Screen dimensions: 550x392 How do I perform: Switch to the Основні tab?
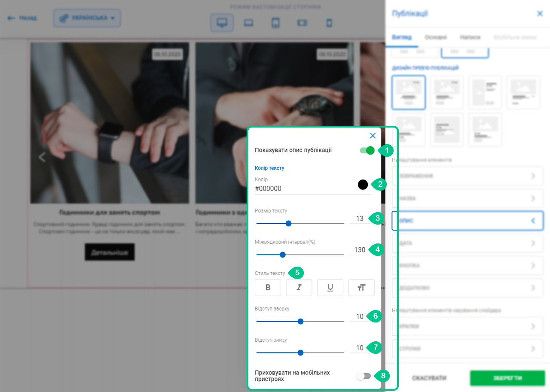(436, 37)
